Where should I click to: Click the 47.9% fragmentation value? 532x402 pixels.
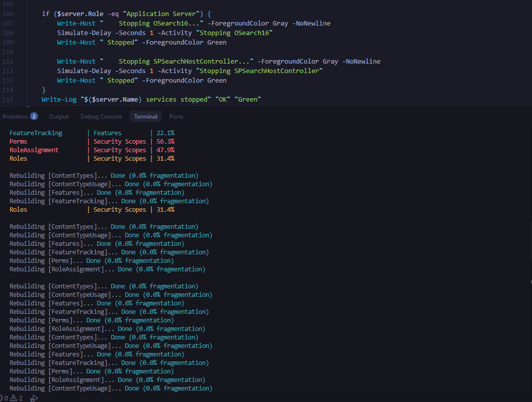pyautogui.click(x=165, y=150)
